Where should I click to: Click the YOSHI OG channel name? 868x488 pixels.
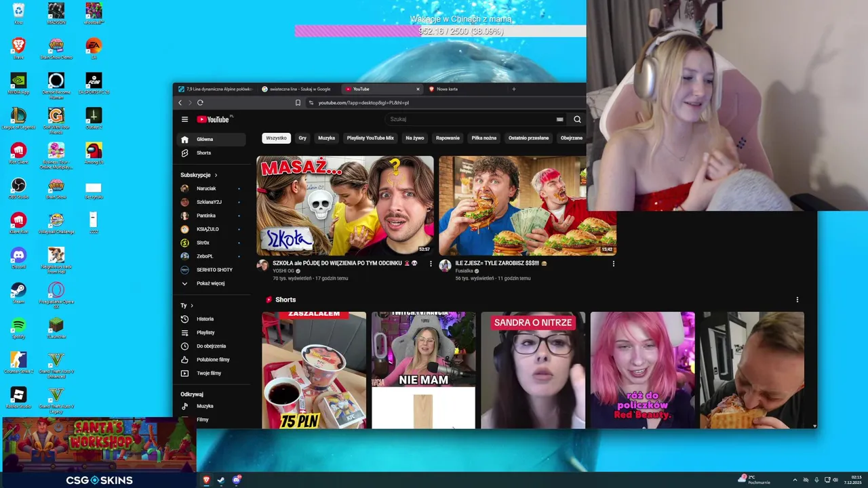click(x=283, y=271)
